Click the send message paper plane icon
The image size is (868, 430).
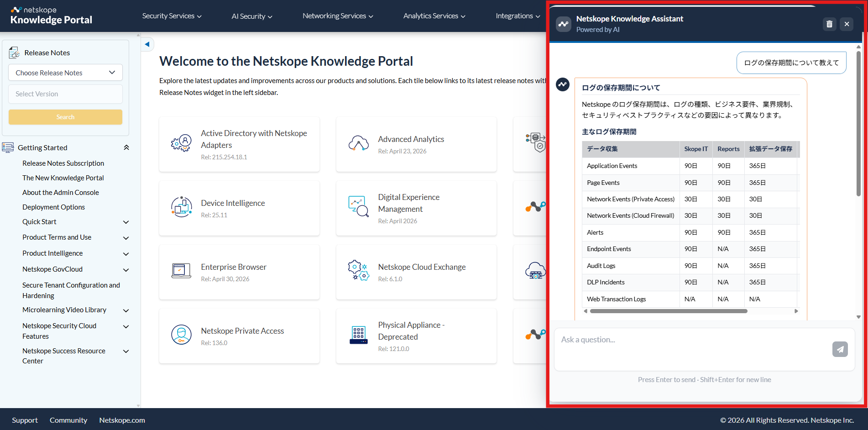pyautogui.click(x=840, y=349)
